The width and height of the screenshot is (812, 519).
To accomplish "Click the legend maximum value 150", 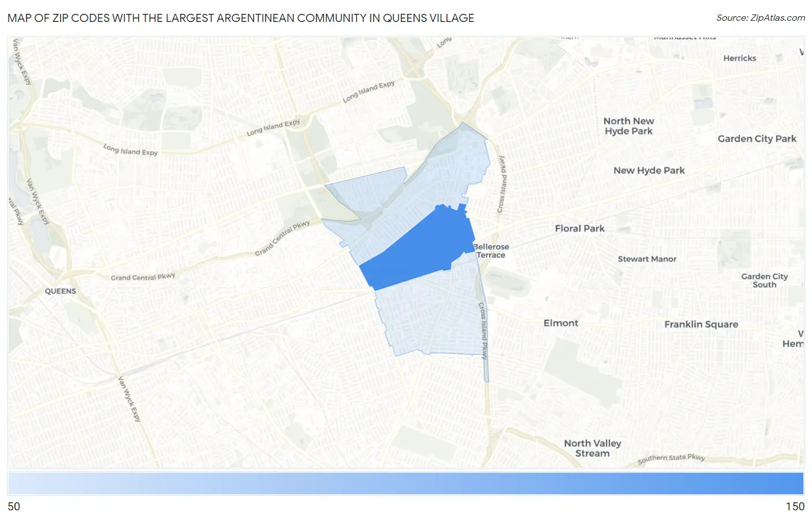I will pos(795,506).
